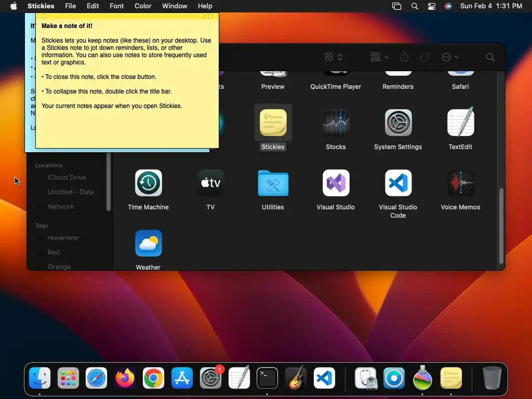Screen dimensions: 532x399
Task: Open Firefox from the Dock
Action: (125, 378)
